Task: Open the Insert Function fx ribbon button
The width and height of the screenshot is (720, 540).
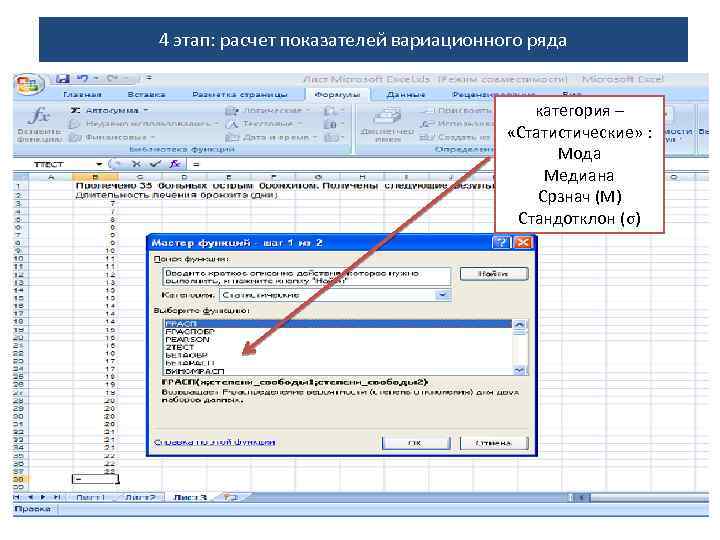Action: (39, 124)
